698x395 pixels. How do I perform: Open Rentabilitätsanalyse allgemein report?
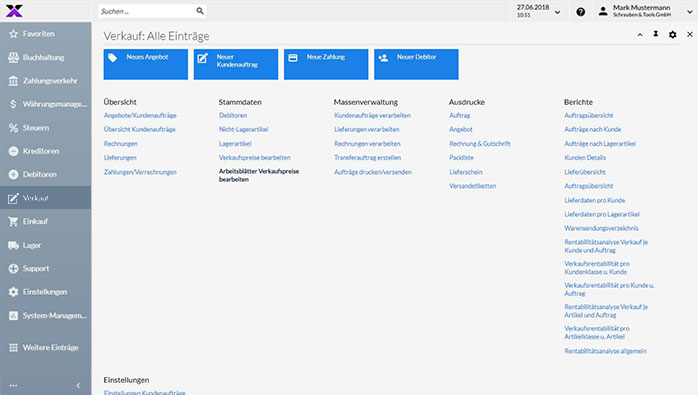tap(605, 351)
